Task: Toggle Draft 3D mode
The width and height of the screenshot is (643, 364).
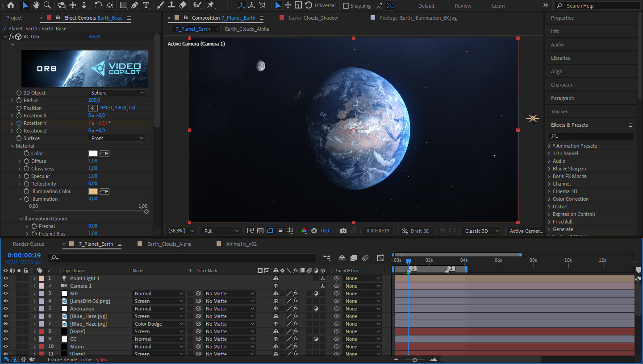Action: pos(415,231)
